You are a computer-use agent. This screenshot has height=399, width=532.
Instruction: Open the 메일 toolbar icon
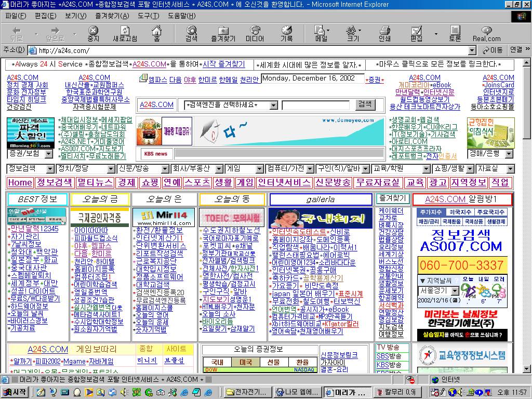pos(321,34)
